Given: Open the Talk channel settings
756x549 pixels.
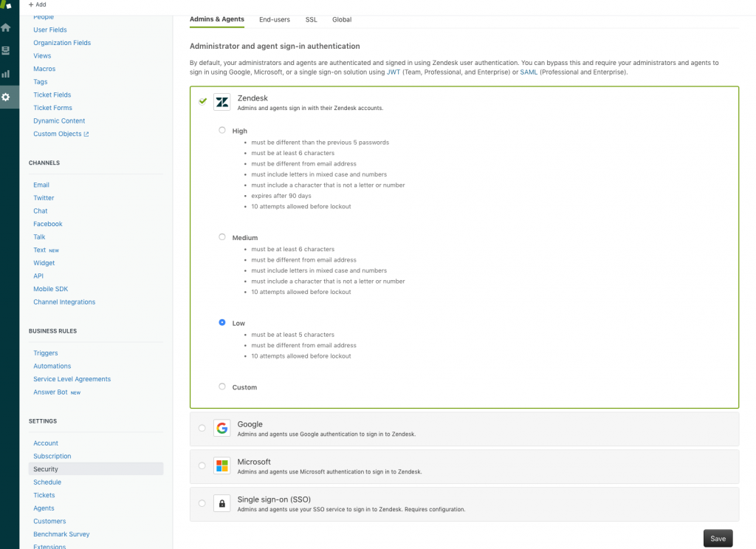Looking at the screenshot, I should coord(39,237).
